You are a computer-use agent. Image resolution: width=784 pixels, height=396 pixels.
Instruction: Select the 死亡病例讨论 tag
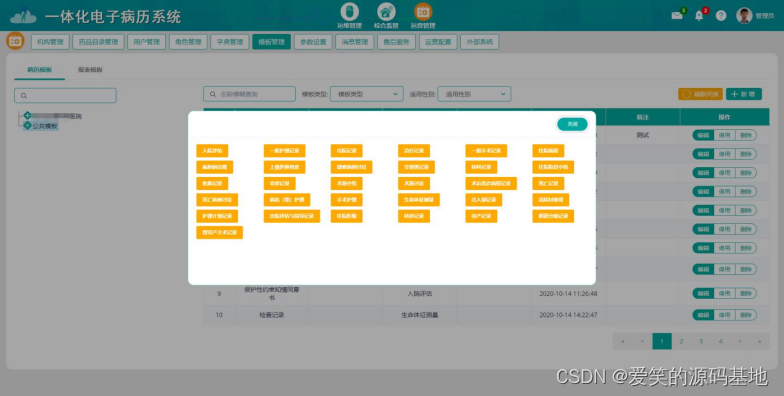(217, 200)
